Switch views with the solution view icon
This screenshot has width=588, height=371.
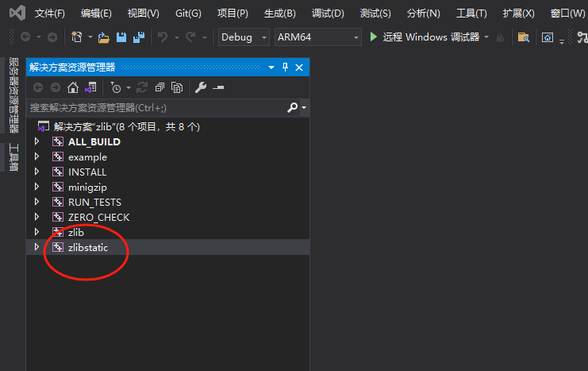pos(90,88)
